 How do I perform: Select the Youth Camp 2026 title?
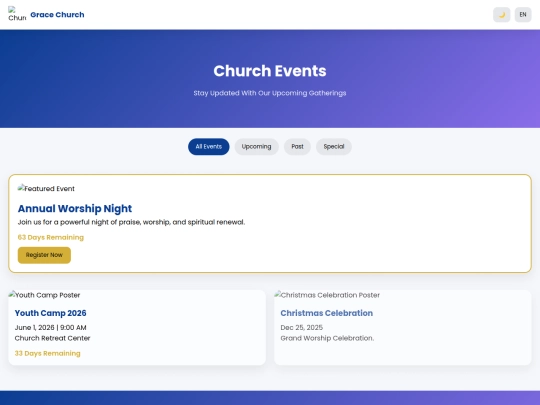(x=50, y=313)
